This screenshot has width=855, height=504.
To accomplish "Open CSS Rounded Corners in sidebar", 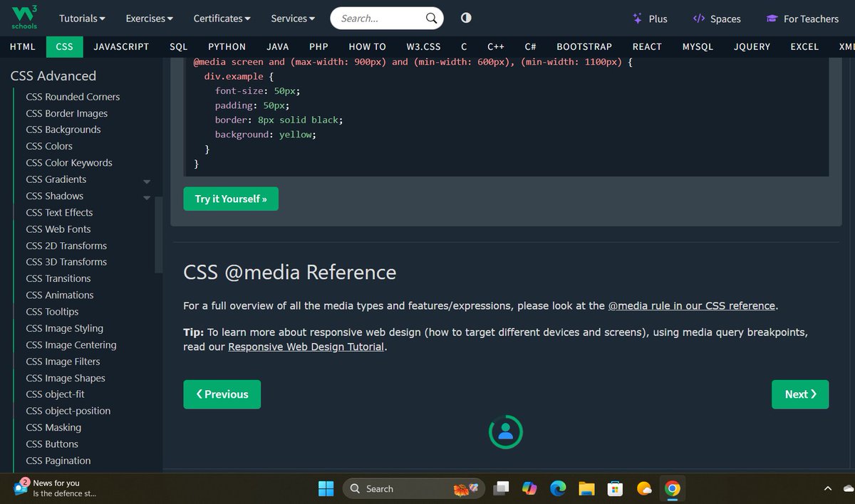I will pos(73,97).
